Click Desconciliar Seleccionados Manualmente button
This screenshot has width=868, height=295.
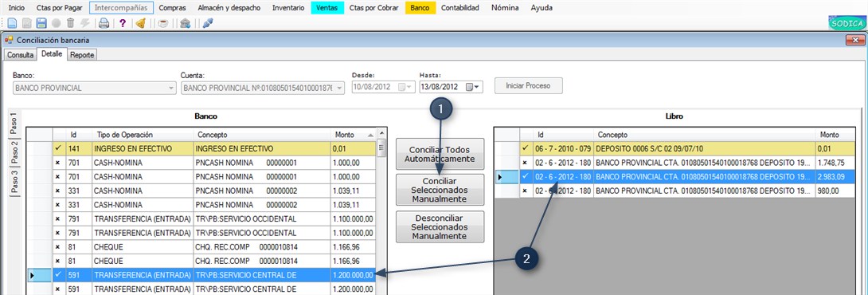tap(440, 226)
